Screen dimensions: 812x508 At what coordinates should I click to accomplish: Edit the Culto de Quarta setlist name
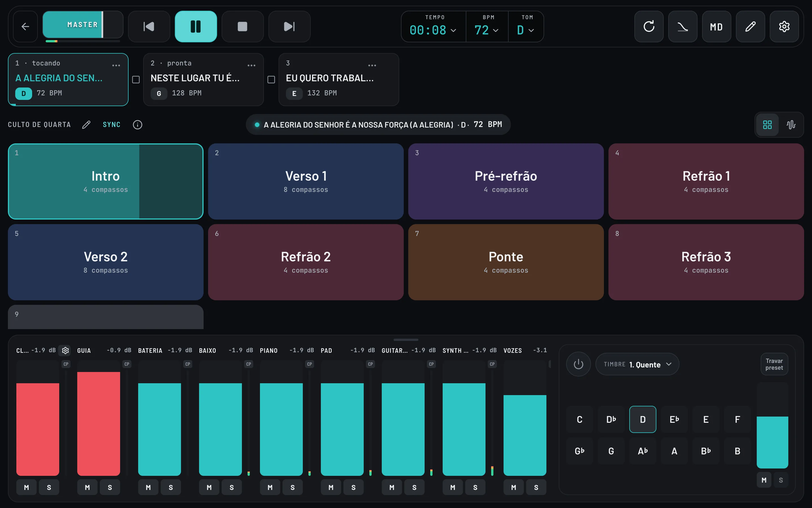pos(86,125)
